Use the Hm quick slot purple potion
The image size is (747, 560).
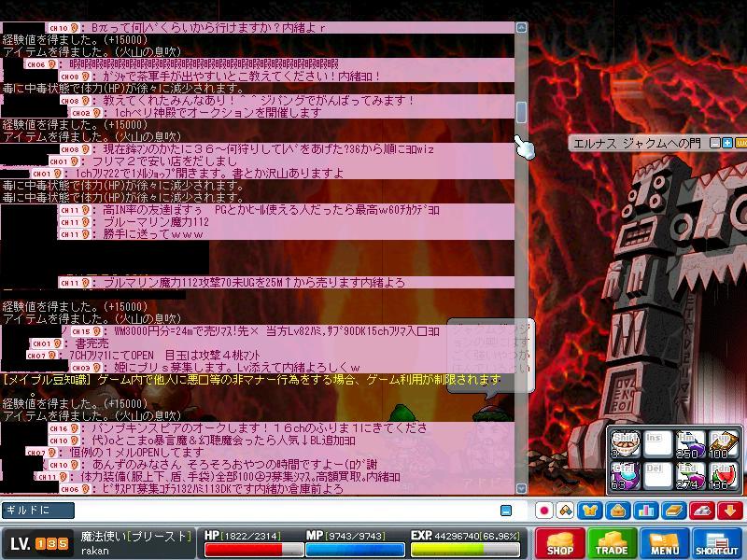click(x=690, y=444)
